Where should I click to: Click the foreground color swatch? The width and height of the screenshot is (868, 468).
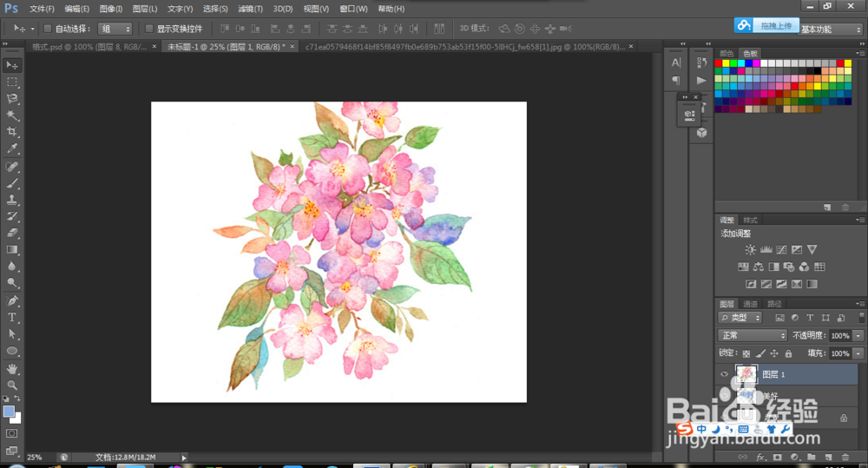click(9, 412)
